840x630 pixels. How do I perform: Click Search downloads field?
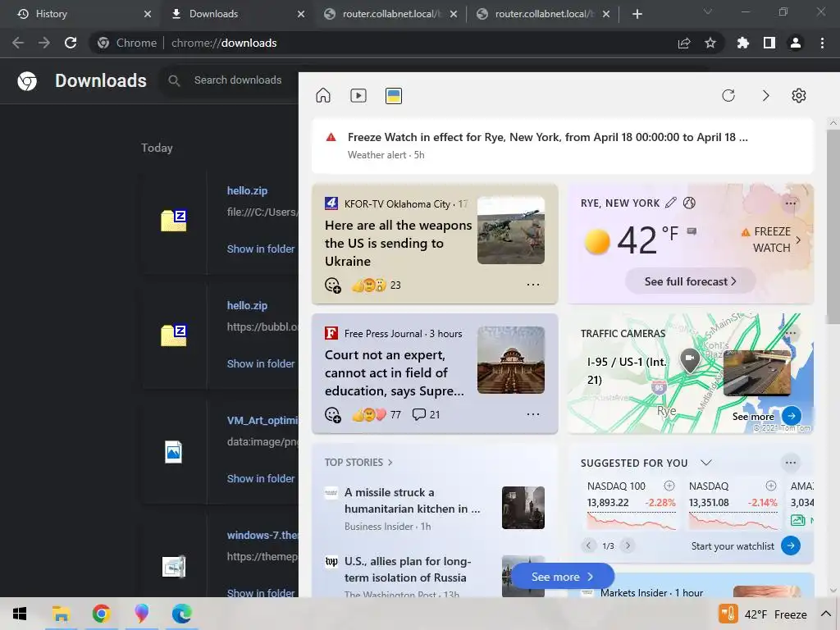click(237, 80)
